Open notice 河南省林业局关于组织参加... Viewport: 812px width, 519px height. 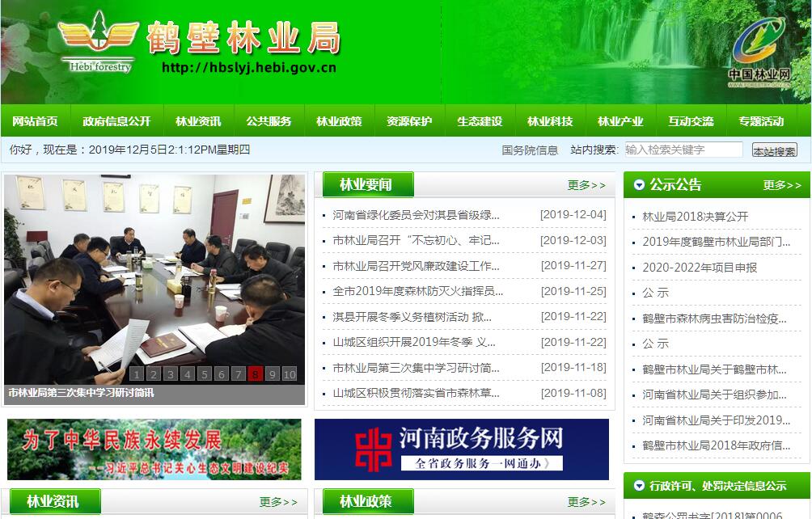pos(714,395)
